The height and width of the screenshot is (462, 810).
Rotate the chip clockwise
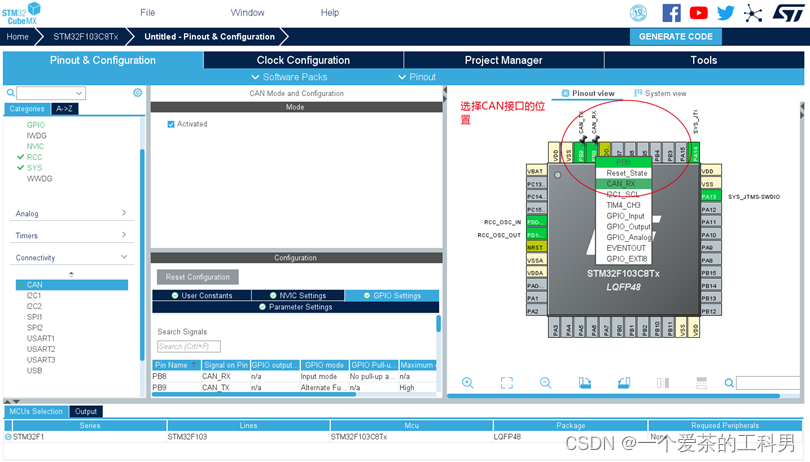pos(585,383)
